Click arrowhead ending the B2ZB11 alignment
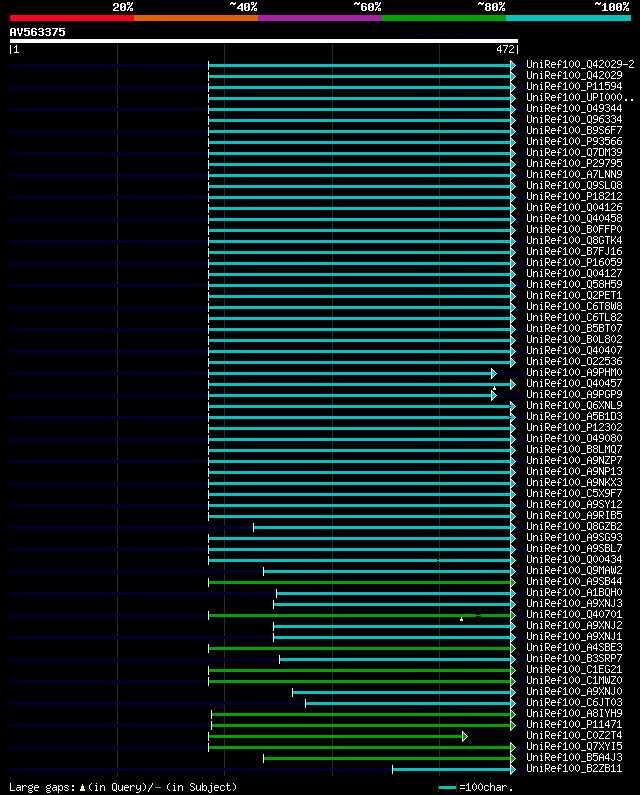The height and width of the screenshot is (795, 640). pyautogui.click(x=513, y=769)
